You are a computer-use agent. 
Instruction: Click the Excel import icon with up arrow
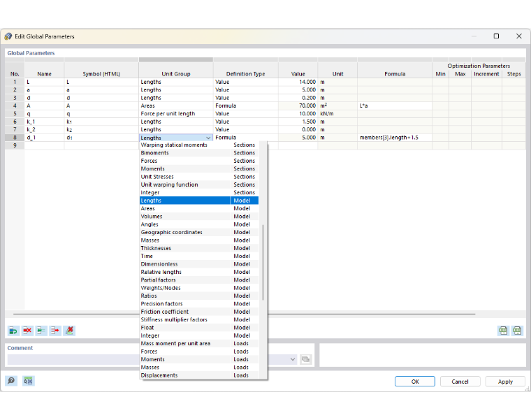click(x=517, y=331)
